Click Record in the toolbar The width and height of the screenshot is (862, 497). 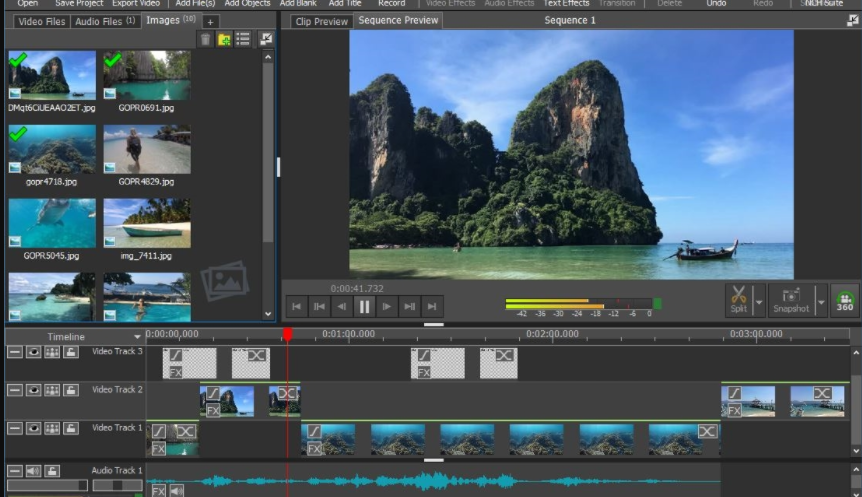pos(391,3)
